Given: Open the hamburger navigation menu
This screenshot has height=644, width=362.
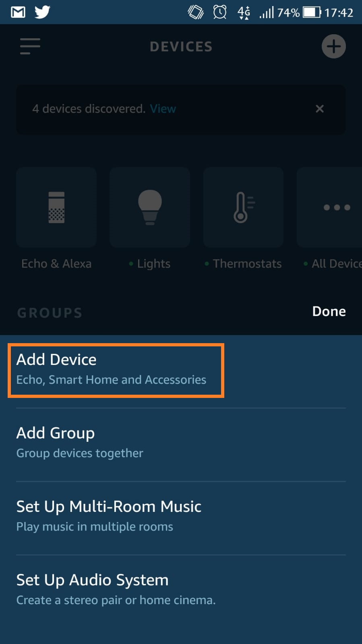Looking at the screenshot, I should point(30,46).
